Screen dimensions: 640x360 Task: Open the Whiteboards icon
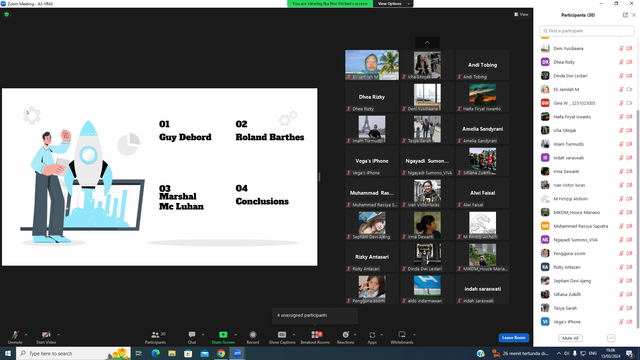point(402,335)
